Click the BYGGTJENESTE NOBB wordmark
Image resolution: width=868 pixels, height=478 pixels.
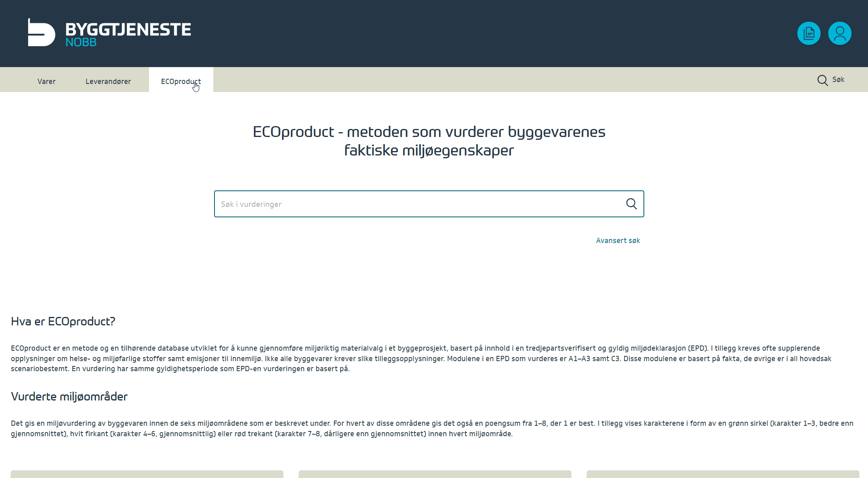[x=128, y=34]
